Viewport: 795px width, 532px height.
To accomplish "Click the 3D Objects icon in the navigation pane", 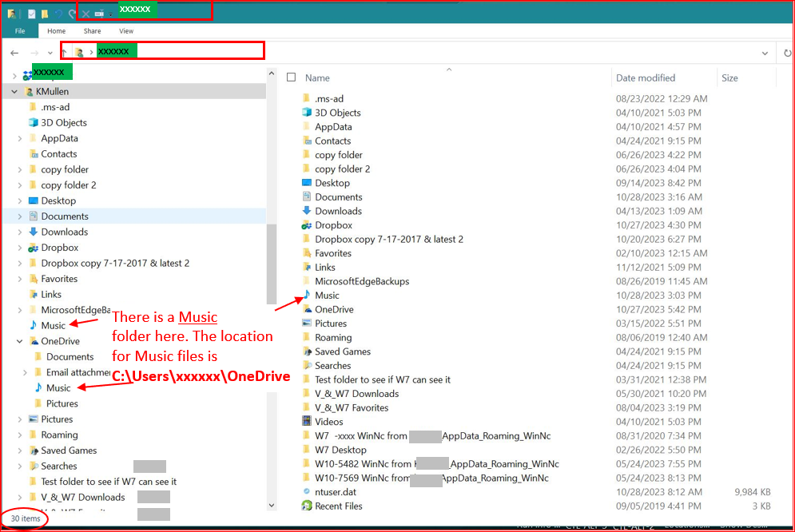I will click(33, 123).
